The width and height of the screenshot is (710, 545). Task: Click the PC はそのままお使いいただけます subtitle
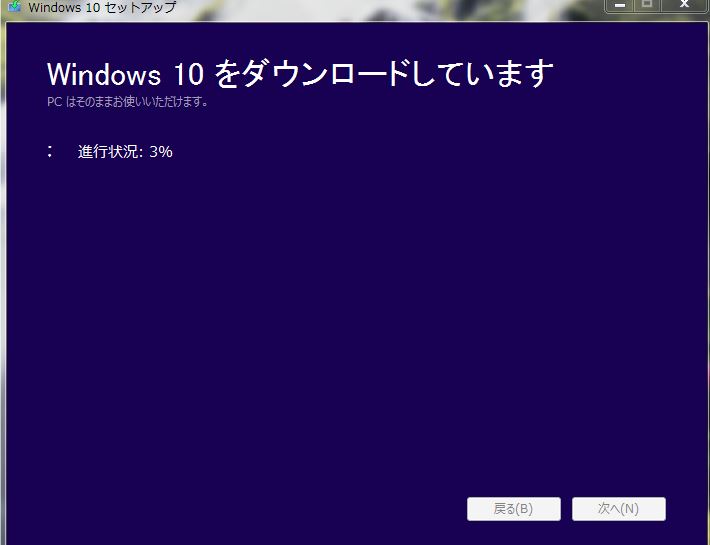pos(128,101)
